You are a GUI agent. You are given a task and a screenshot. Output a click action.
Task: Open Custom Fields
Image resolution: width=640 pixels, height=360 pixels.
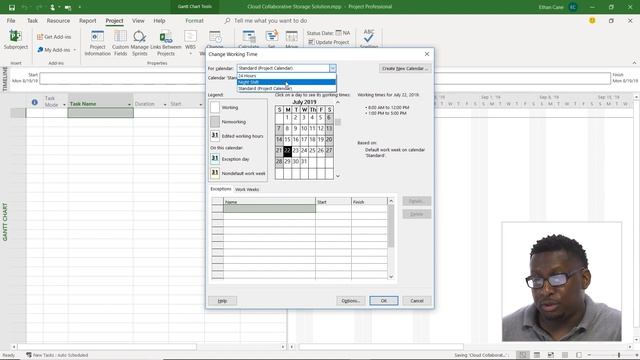point(120,43)
